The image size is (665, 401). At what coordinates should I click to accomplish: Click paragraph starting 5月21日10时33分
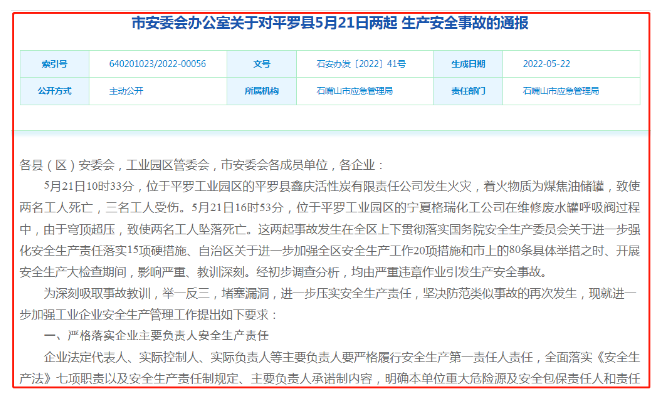pyautogui.click(x=330, y=185)
